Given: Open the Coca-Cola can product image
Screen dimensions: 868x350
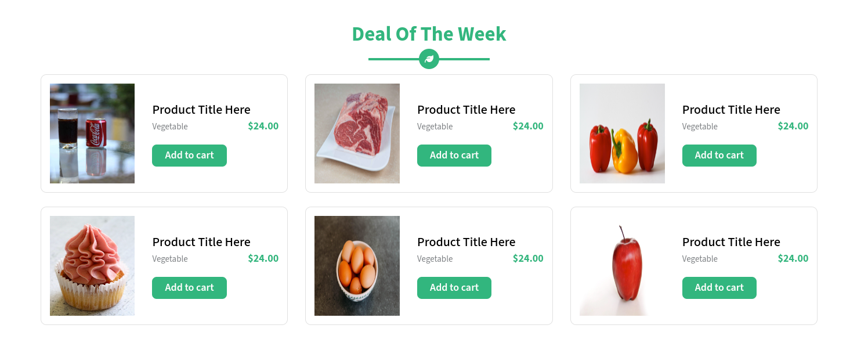Looking at the screenshot, I should 92,133.
